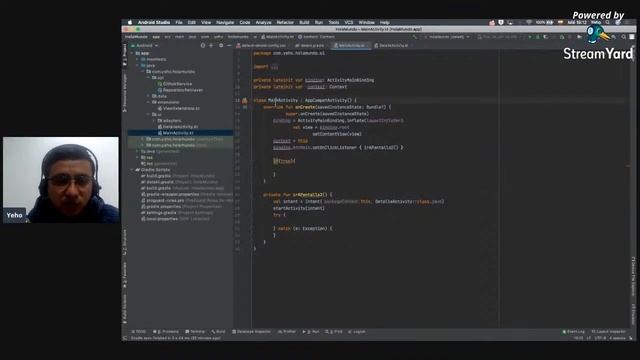Click MainActivity.kt breadcrumb in navigation bar
The height and width of the screenshot is (360, 640).
point(278,37)
